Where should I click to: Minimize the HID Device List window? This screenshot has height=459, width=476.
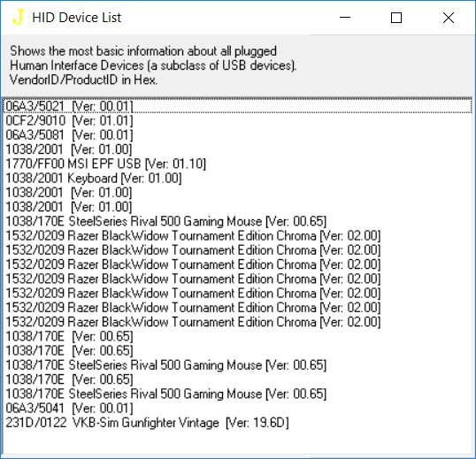click(345, 18)
